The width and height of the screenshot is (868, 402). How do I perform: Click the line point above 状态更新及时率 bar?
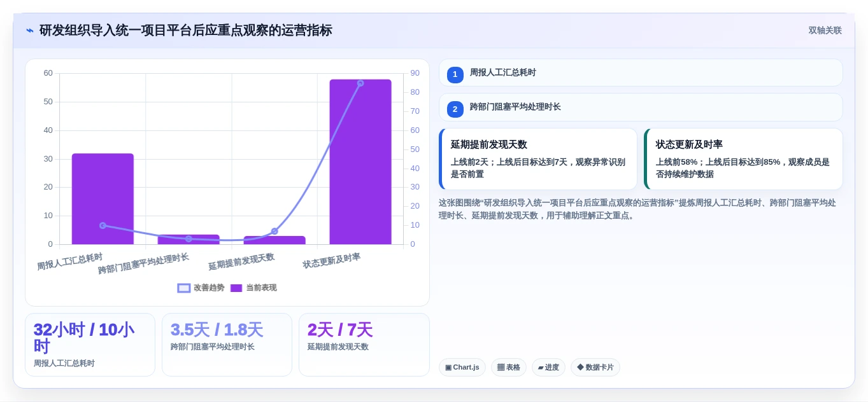[360, 83]
